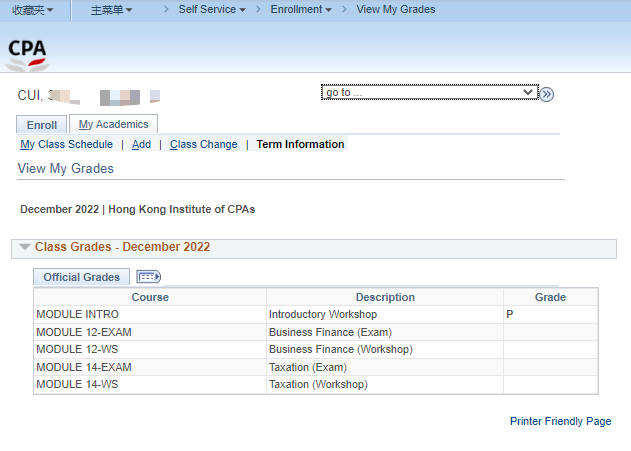Expand the Enrollment breadcrumb menu
Image resolution: width=631 pixels, height=451 pixels.
(301, 9)
